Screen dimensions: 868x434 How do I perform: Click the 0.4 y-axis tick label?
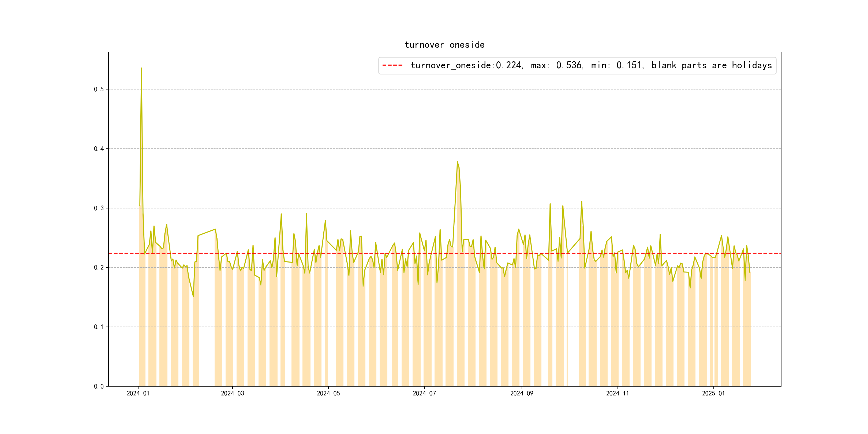tap(99, 149)
